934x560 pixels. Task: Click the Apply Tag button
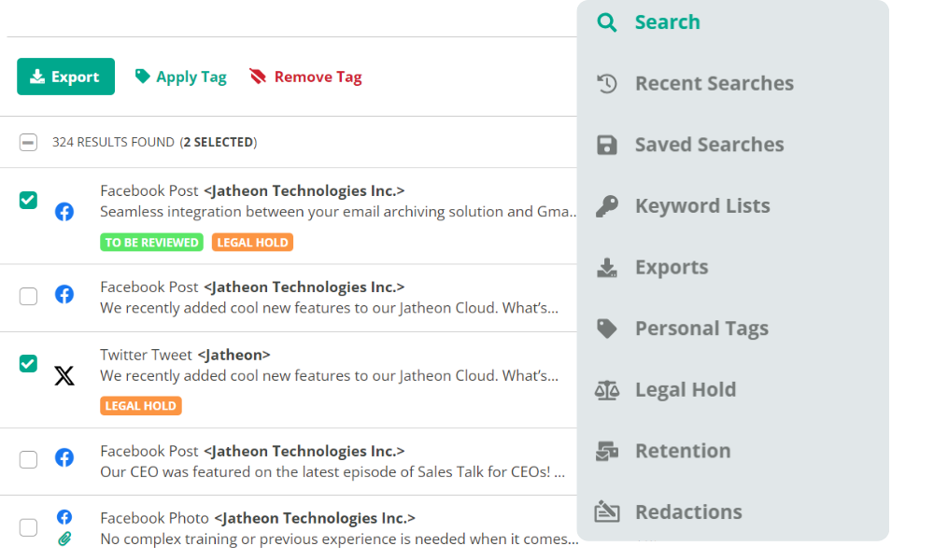180,77
